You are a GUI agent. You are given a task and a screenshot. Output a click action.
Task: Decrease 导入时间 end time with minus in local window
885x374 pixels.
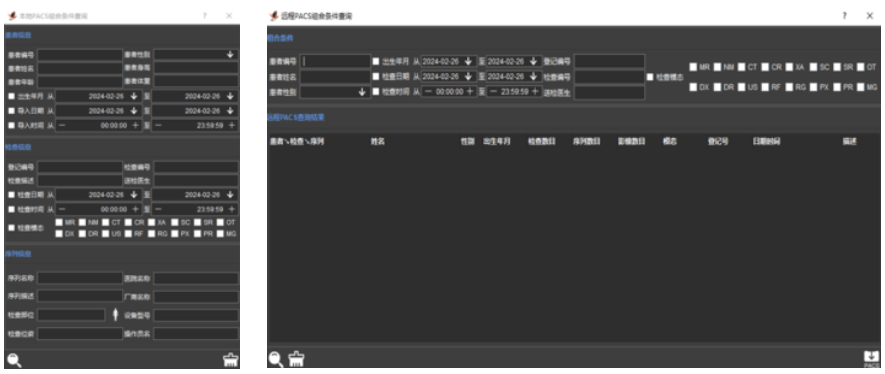coord(159,126)
